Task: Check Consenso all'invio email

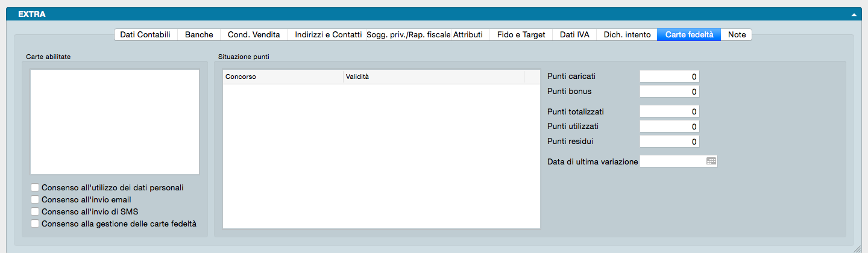Action: pos(35,199)
